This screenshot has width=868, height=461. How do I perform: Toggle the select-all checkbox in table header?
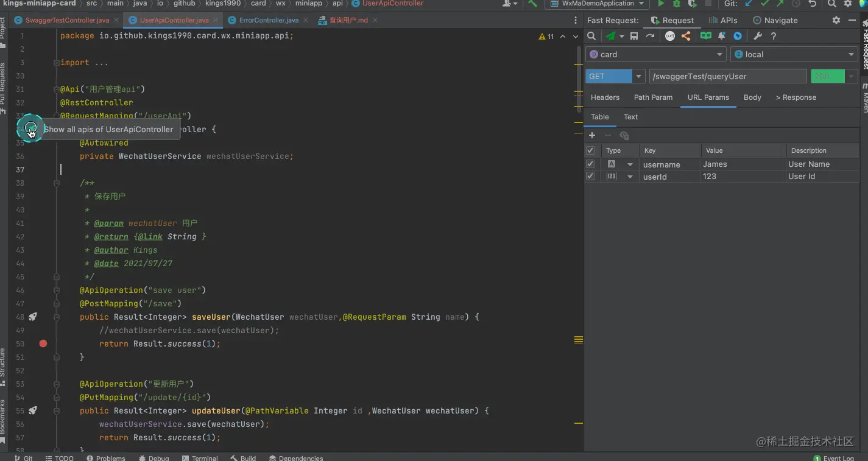[x=590, y=150]
